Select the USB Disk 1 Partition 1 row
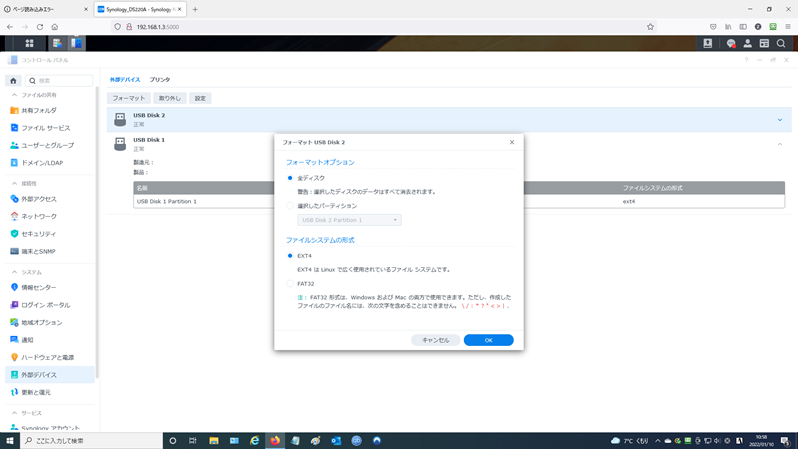Screen dimensions: 798x449 pos(459,202)
